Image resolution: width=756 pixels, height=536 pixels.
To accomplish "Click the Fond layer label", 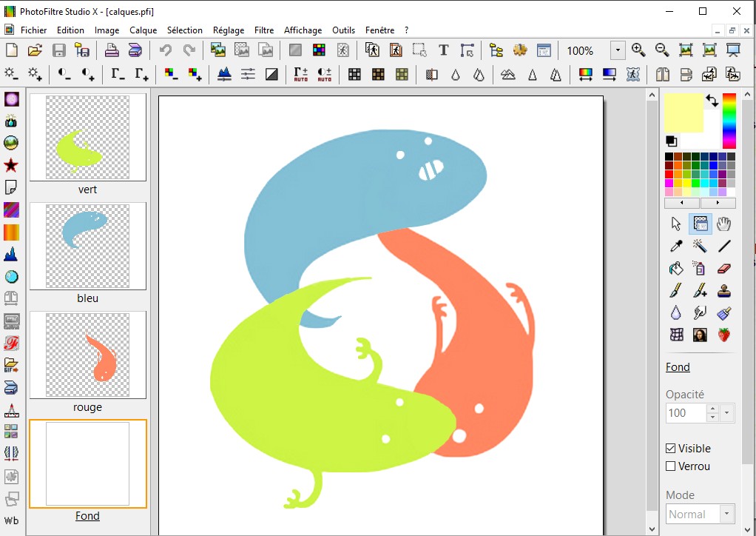I will click(87, 516).
